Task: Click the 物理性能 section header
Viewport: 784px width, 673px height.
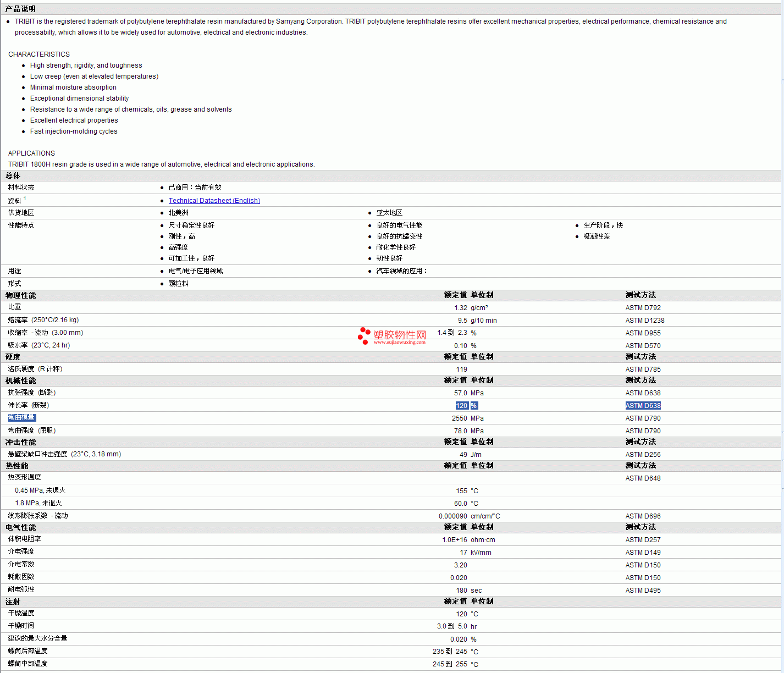Action: [20, 295]
